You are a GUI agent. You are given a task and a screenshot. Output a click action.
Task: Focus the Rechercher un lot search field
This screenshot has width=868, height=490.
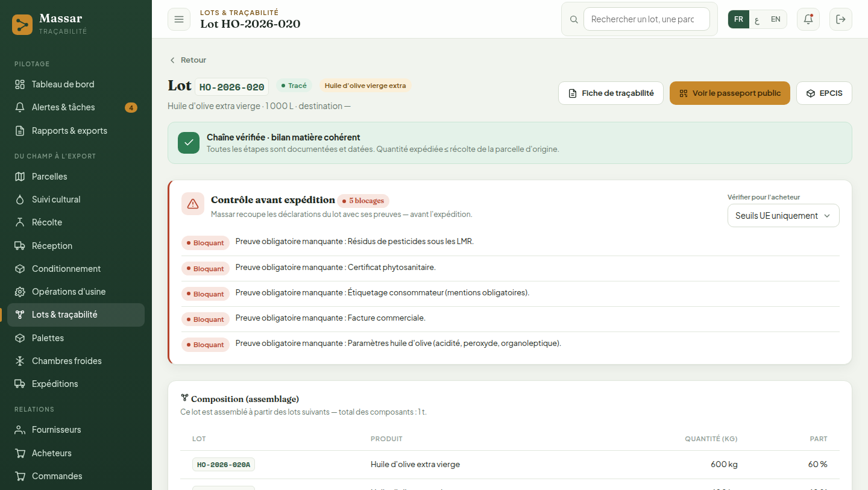pos(646,19)
